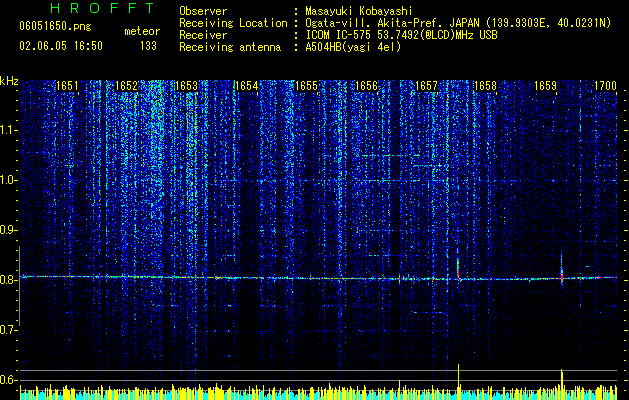This screenshot has width=629, height=400.
Task: Click the 1653 time marker
Action: coord(187,86)
